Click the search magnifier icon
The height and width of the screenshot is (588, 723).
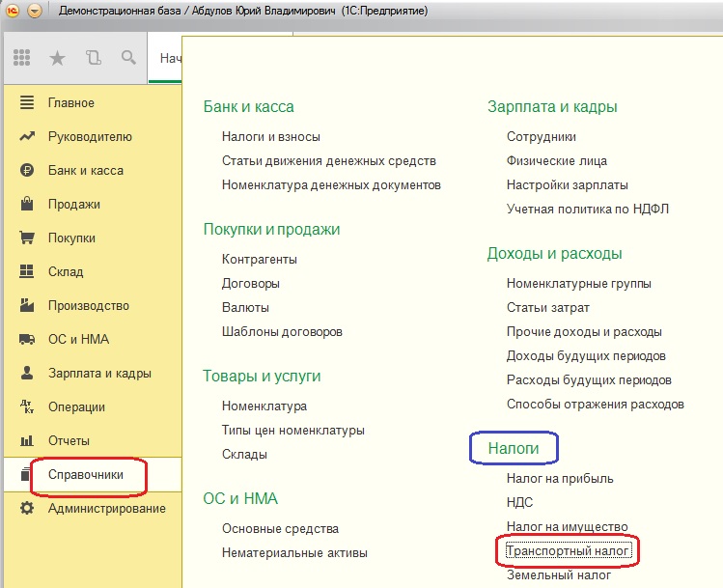click(128, 58)
